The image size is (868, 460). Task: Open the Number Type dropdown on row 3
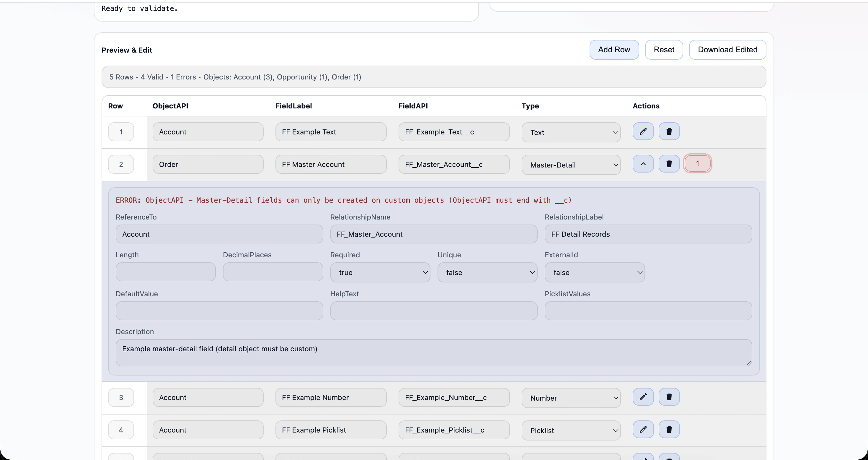[x=571, y=398]
